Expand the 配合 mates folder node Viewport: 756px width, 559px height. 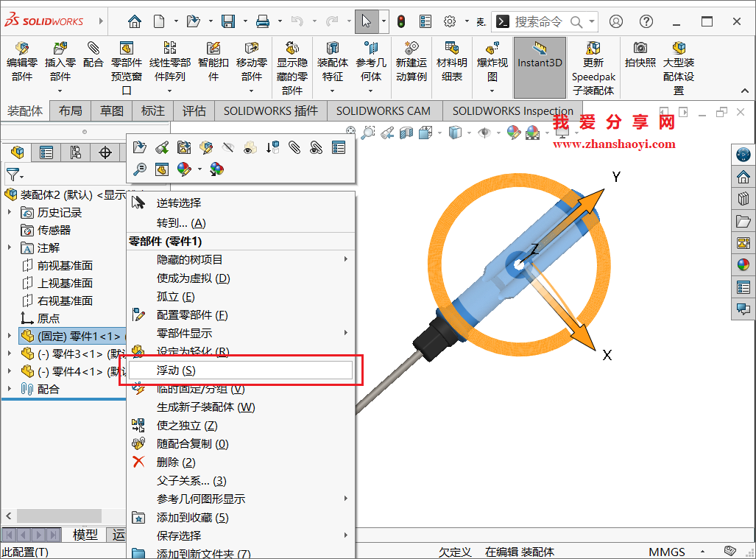(9, 388)
